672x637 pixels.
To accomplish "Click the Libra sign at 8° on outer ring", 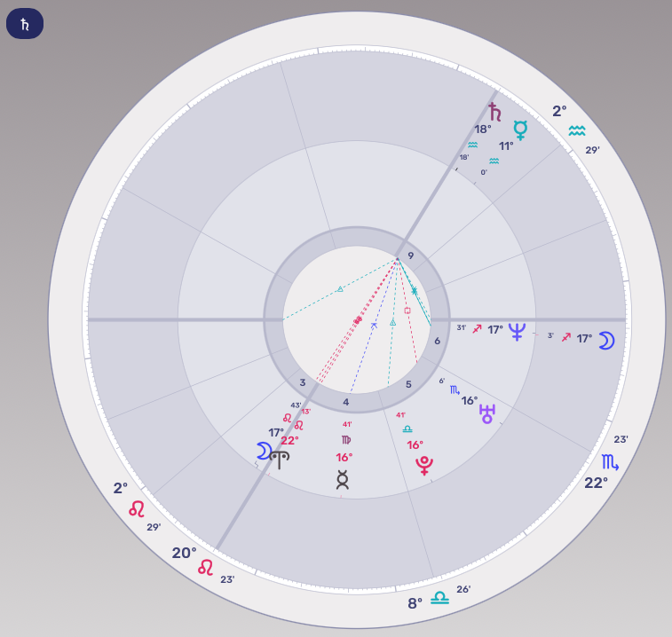I will point(439,599).
